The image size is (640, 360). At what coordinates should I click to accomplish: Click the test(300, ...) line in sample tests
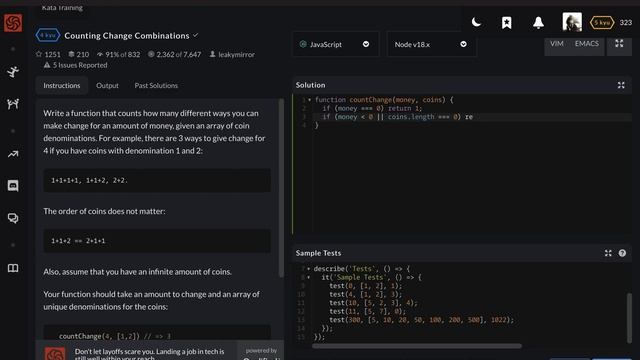click(x=421, y=320)
